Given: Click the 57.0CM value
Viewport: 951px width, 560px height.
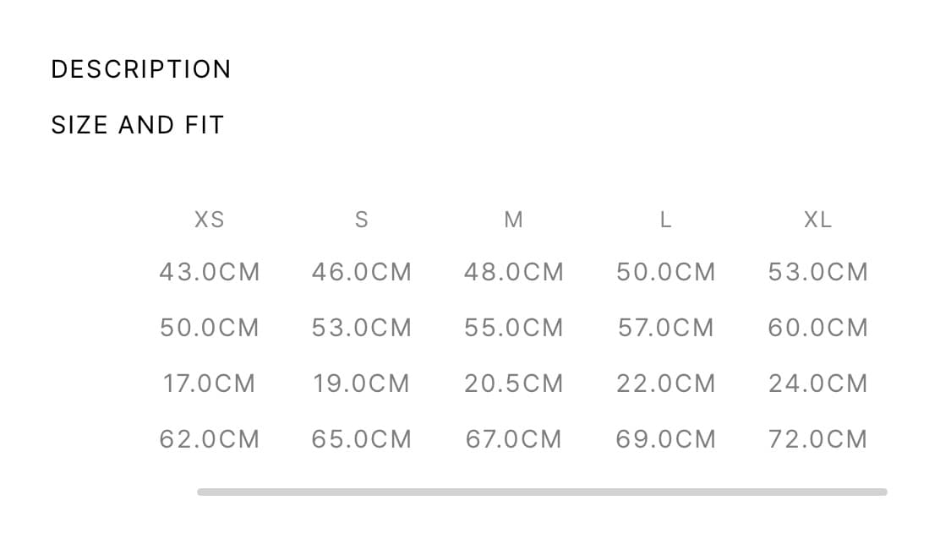Looking at the screenshot, I should click(666, 328).
